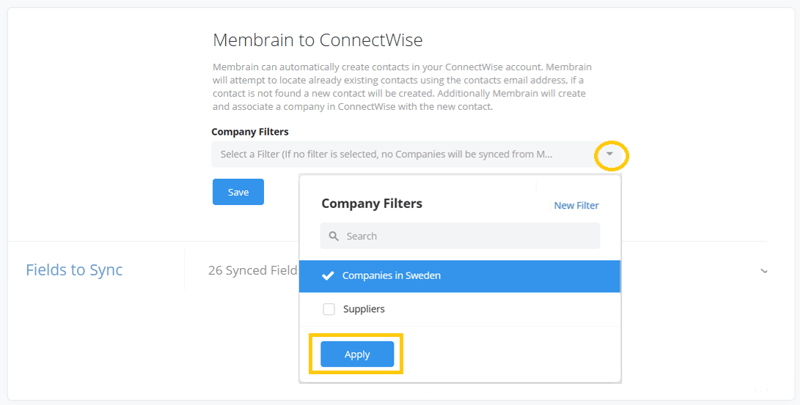Focus the filter Search input field
This screenshot has height=405, width=800.
click(460, 236)
